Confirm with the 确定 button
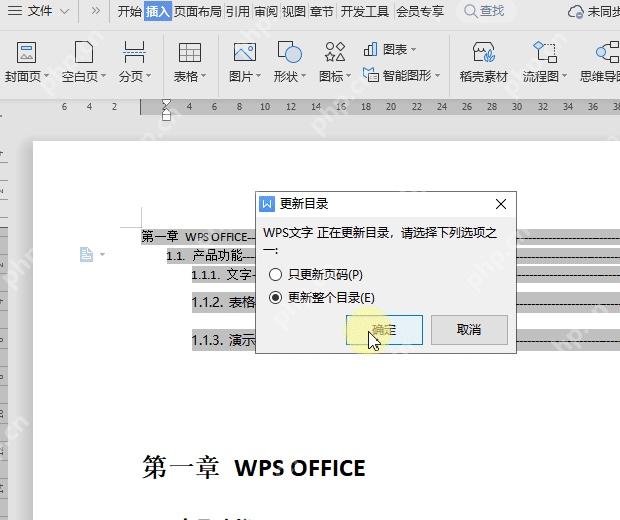620x520 pixels. click(x=384, y=330)
